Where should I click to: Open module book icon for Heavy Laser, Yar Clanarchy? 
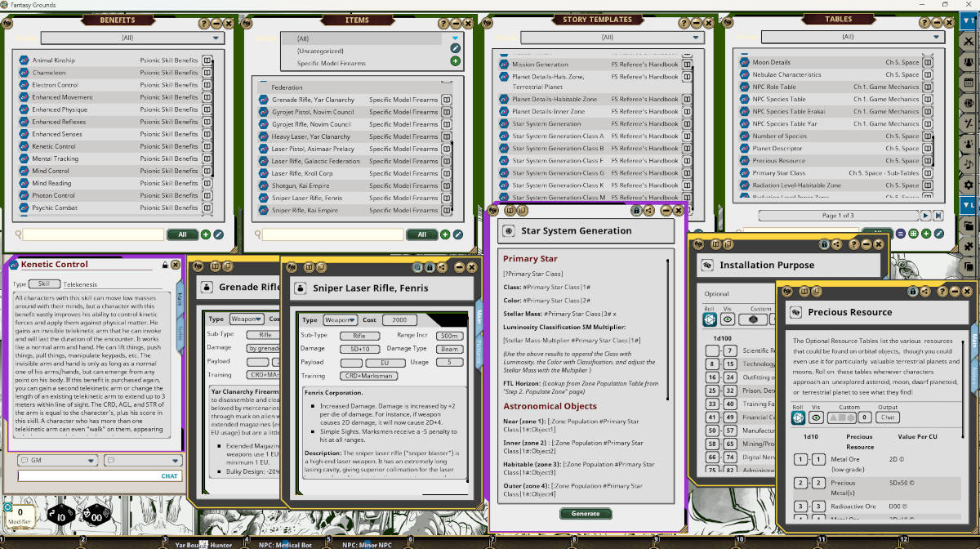coord(447,136)
